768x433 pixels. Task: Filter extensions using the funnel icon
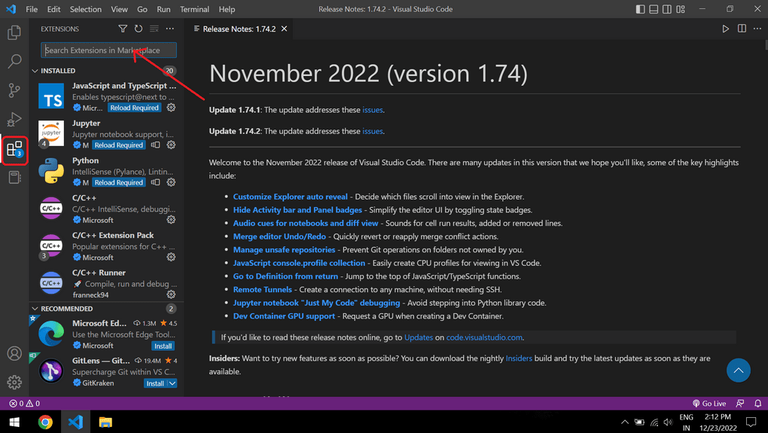(x=123, y=29)
